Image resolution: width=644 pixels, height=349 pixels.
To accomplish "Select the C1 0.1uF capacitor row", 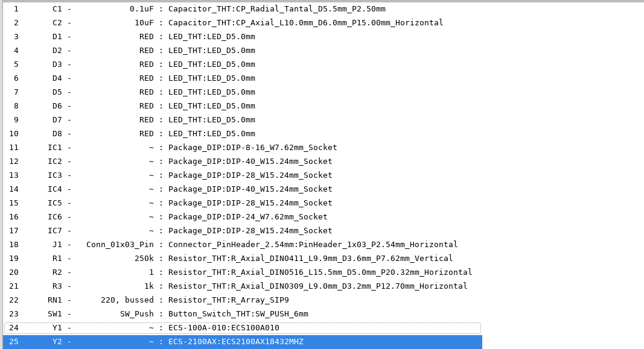I will pyautogui.click(x=242, y=9).
